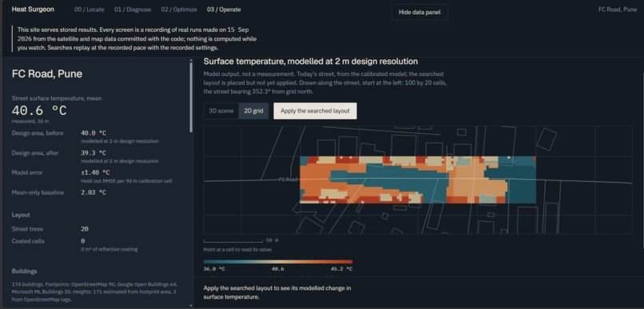The width and height of the screenshot is (644, 309).
Task: Click the '174 buildings' footprint description
Action: pos(95,291)
